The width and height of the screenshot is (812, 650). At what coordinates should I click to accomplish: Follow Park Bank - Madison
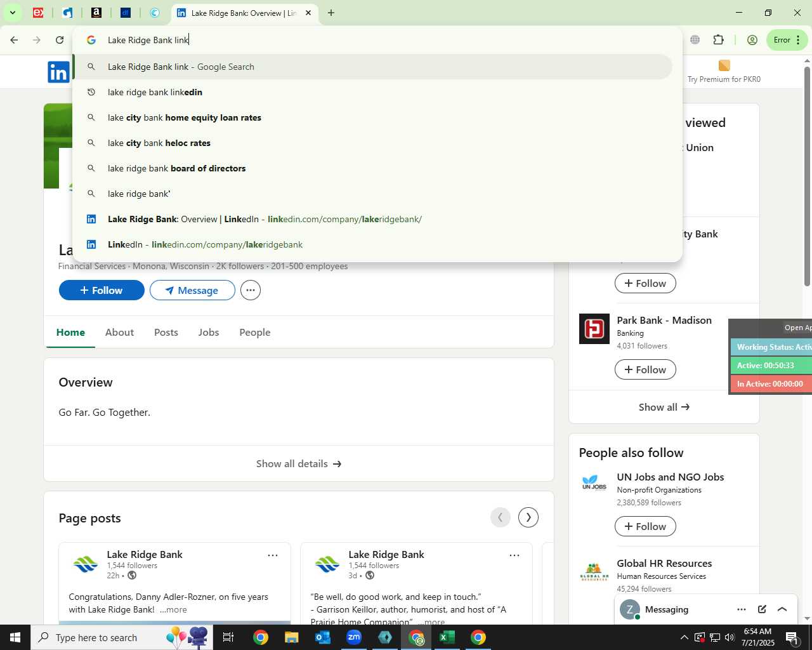(x=645, y=369)
